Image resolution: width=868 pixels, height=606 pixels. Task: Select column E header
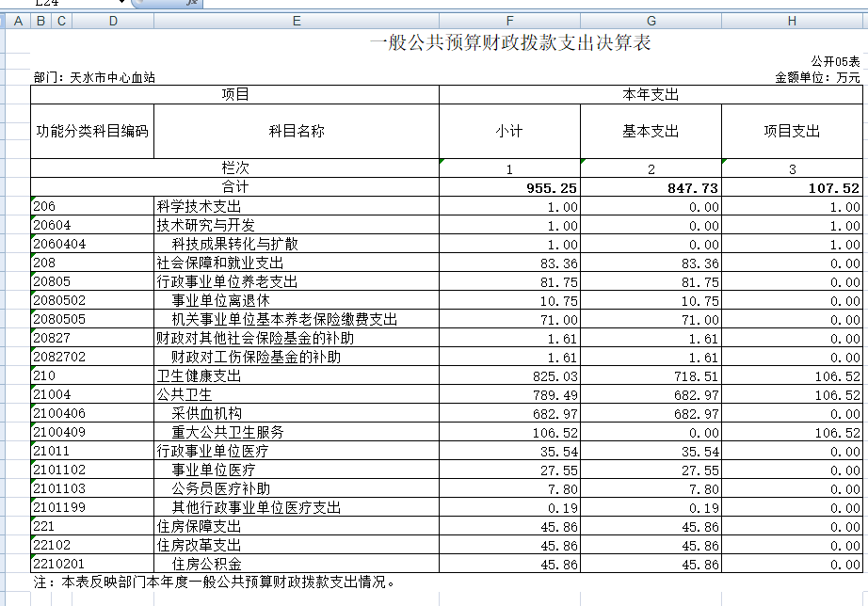tap(297, 21)
